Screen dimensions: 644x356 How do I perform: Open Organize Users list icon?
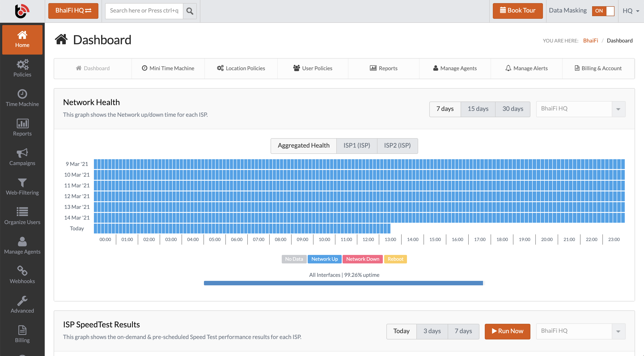[22, 212]
